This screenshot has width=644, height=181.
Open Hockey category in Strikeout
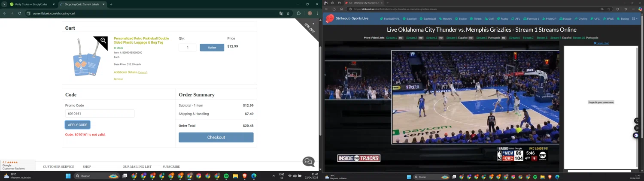(445, 18)
